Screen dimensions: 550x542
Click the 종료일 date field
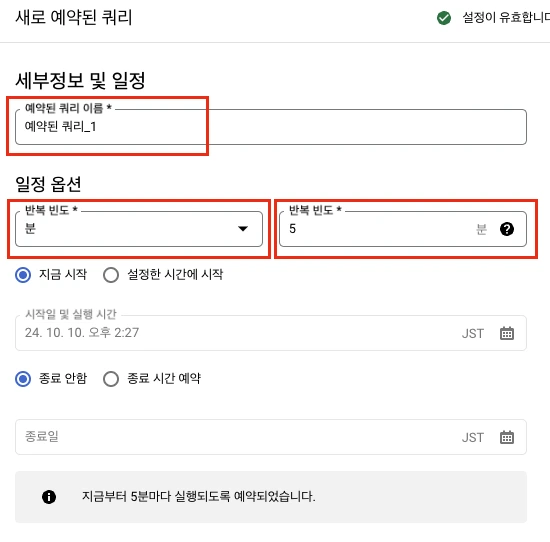pos(271,437)
